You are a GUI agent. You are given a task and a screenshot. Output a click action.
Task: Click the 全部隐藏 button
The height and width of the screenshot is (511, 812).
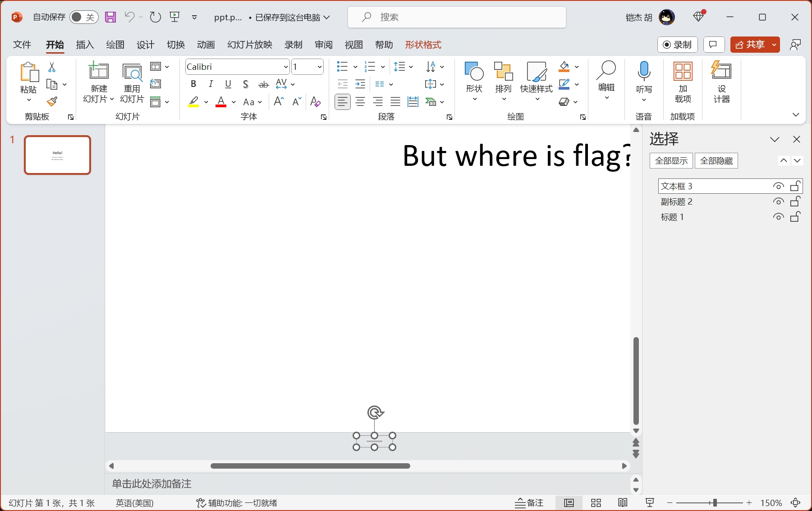716,161
